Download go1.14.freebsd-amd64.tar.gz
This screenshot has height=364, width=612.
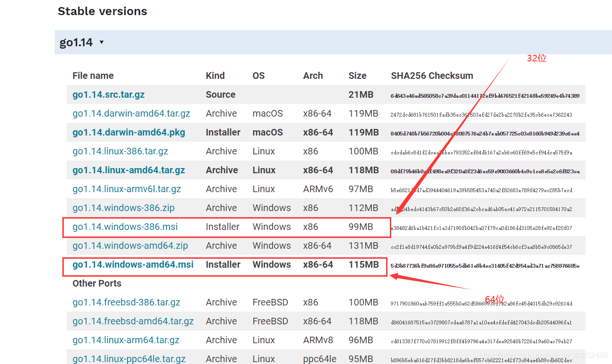coord(133,321)
